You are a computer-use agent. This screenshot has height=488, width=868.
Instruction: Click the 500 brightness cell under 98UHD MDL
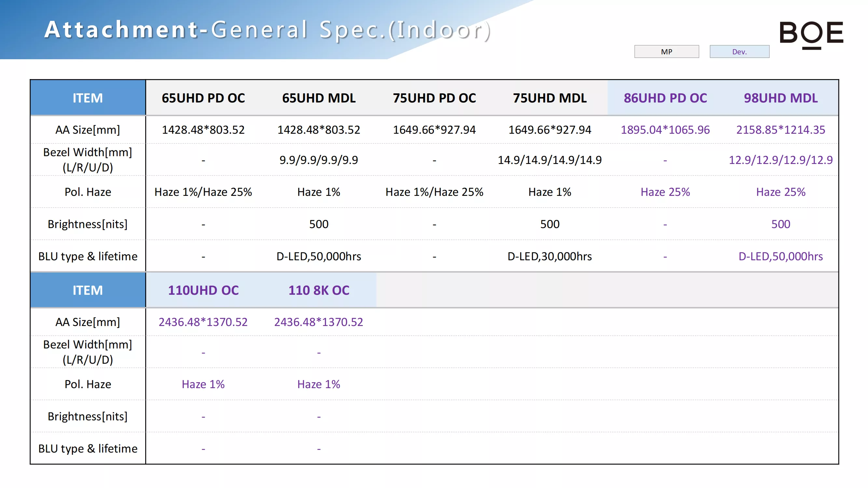coord(781,224)
